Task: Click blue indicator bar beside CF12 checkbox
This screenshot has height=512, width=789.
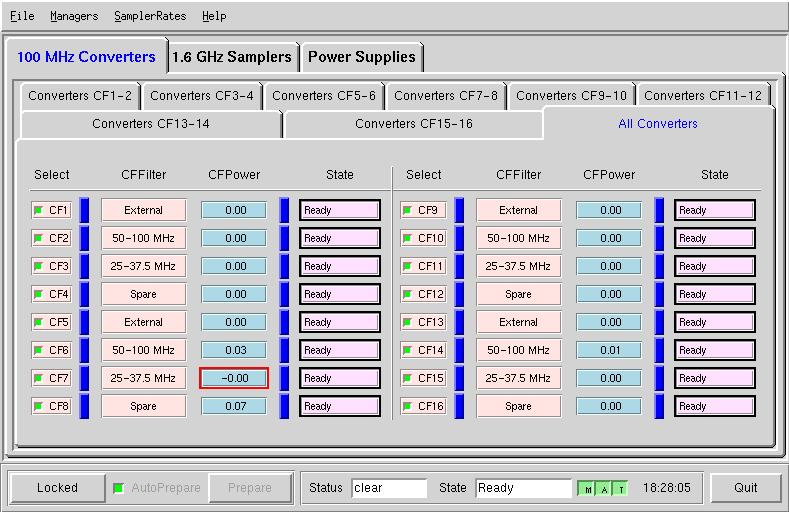Action: [x=459, y=294]
